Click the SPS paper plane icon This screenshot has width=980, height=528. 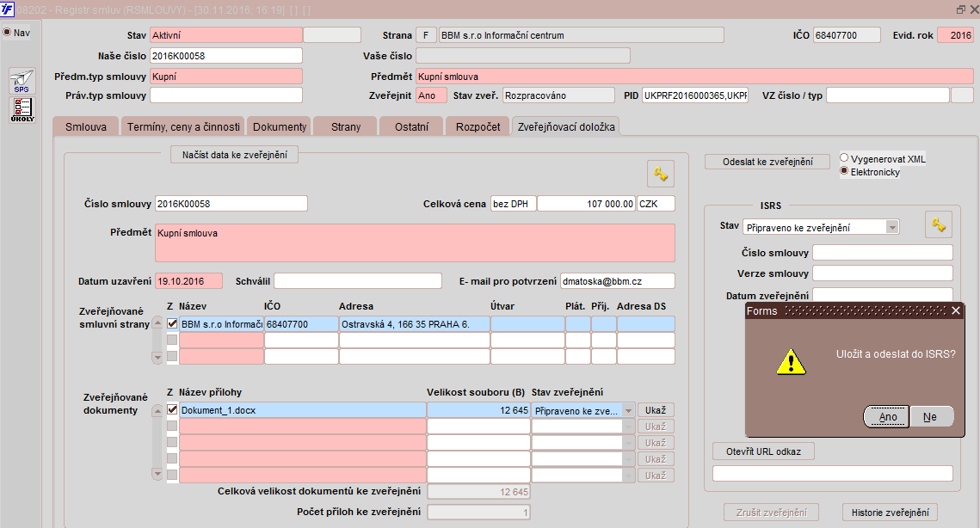click(22, 82)
